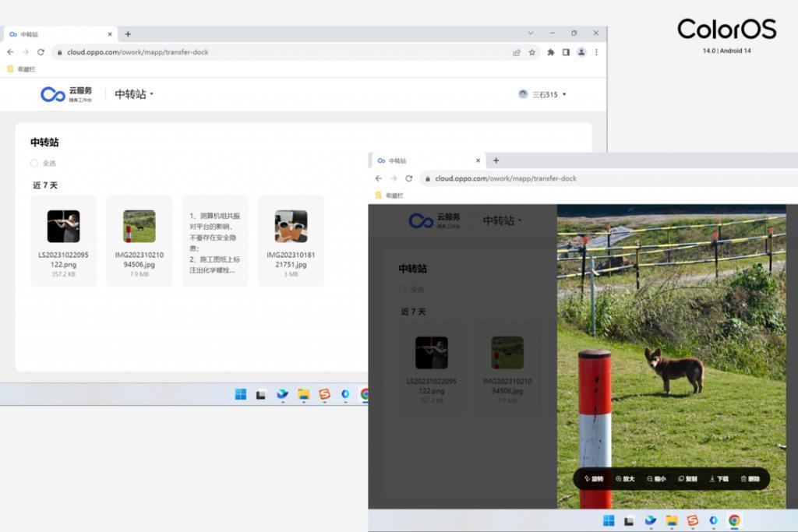The width and height of the screenshot is (798, 532).
Task: Open the LS20231022095122.png thumbnail in back window
Action: click(x=63, y=227)
